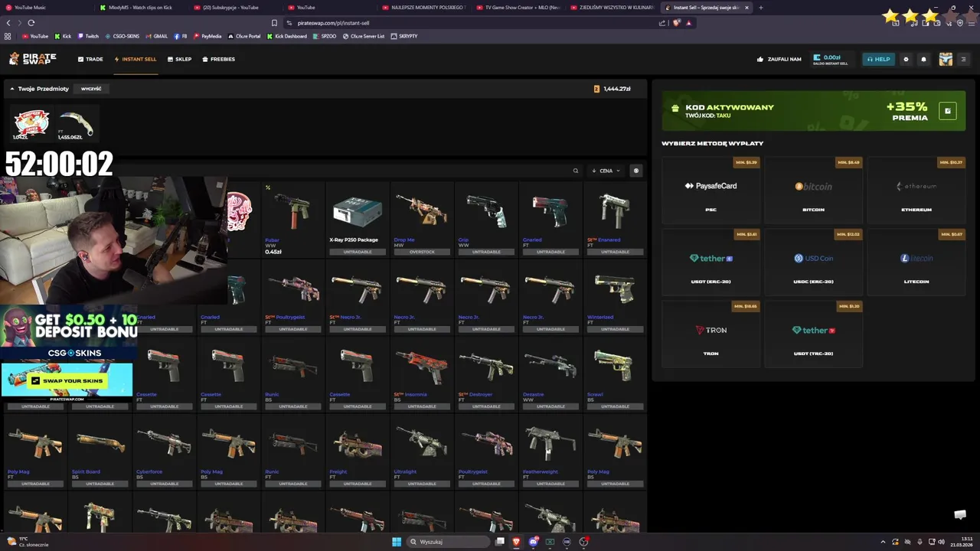This screenshot has width=980, height=551.
Task: Click the bookmark page icon
Action: point(274,23)
